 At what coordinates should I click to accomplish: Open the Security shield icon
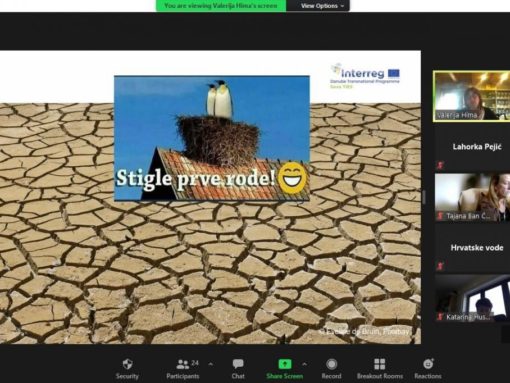(x=127, y=364)
